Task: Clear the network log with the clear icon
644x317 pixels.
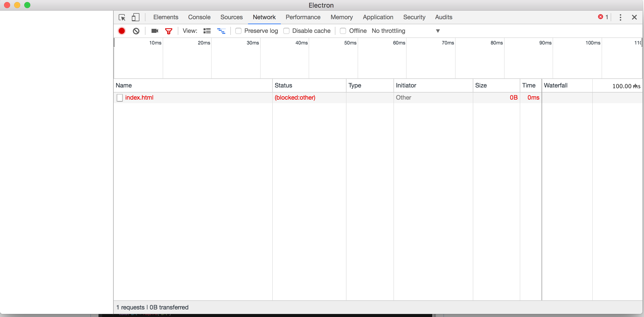Action: [x=136, y=31]
